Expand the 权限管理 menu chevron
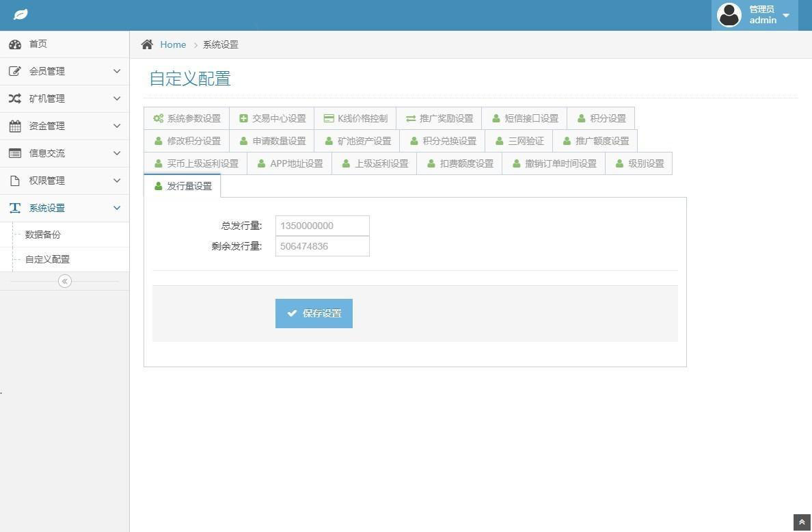The image size is (812, 532). tap(116, 181)
